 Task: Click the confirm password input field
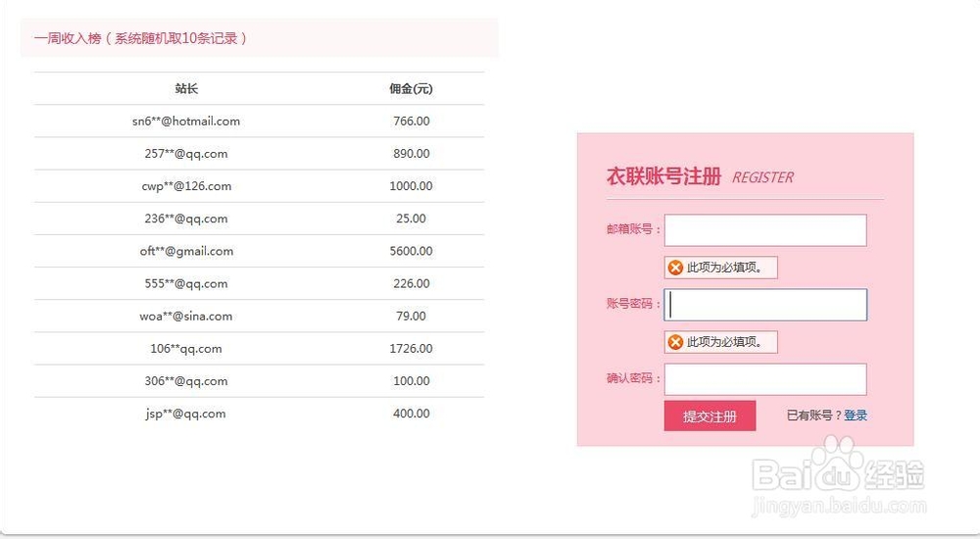(765, 379)
